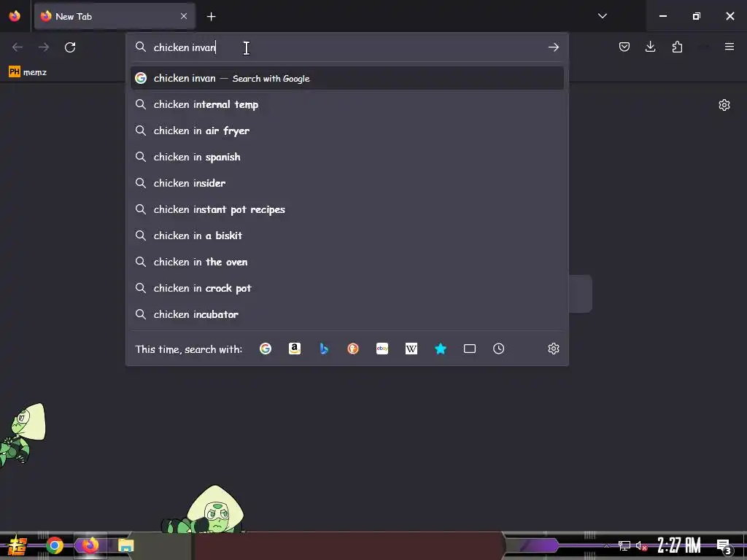
Task: Click into the address bar text field
Action: click(348, 47)
